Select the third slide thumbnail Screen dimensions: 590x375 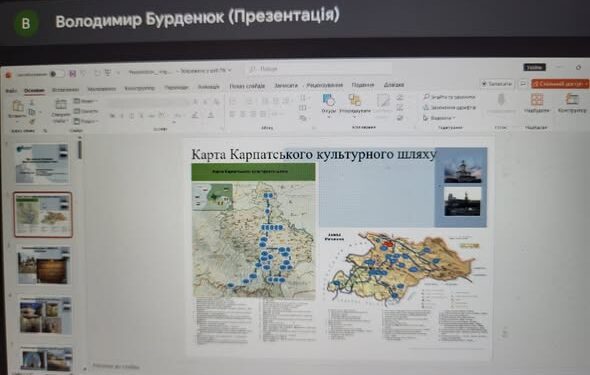click(x=44, y=266)
